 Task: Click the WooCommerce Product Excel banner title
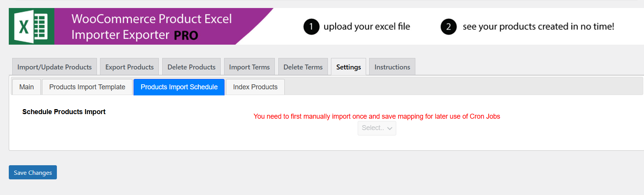[x=152, y=19]
